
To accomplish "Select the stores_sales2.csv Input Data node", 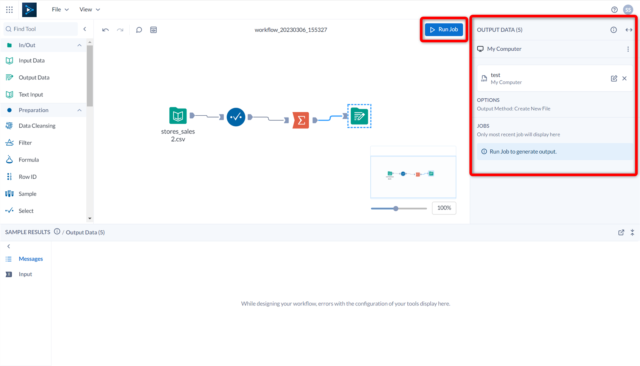I will [x=178, y=115].
